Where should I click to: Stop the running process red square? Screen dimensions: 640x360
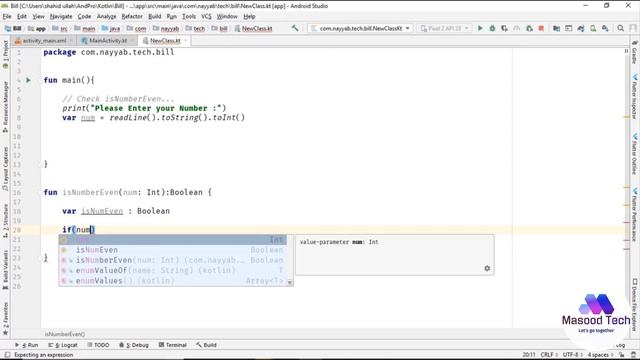pos(541,28)
